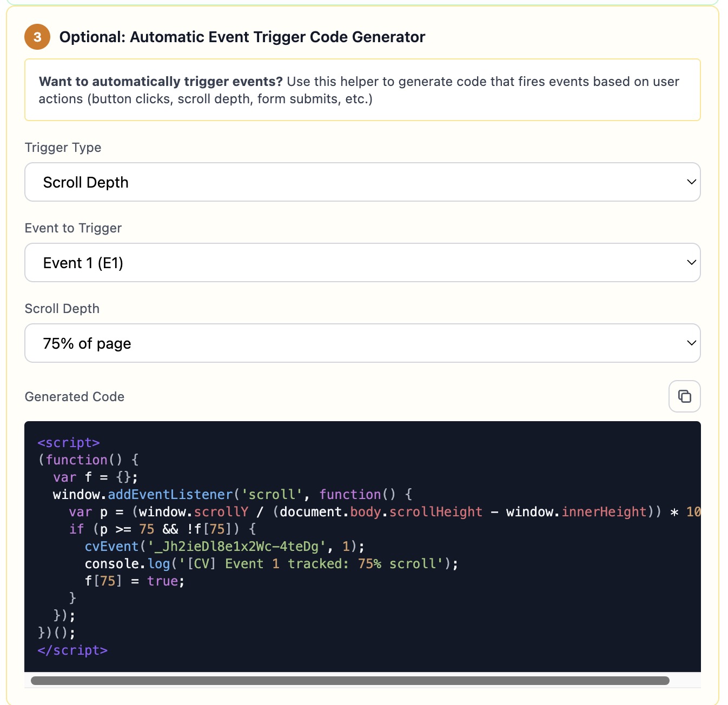Click the 'if (p >= 75 && !f[75])' line
Screen dimensions: 728x705
[x=162, y=529]
